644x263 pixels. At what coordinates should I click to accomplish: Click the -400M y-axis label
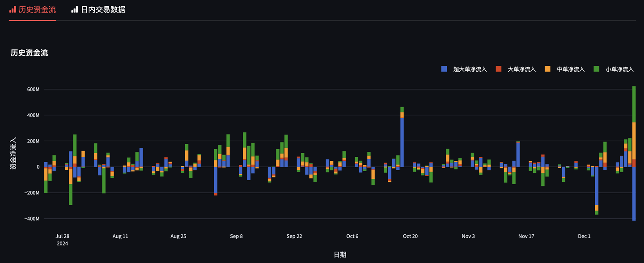[32, 219]
